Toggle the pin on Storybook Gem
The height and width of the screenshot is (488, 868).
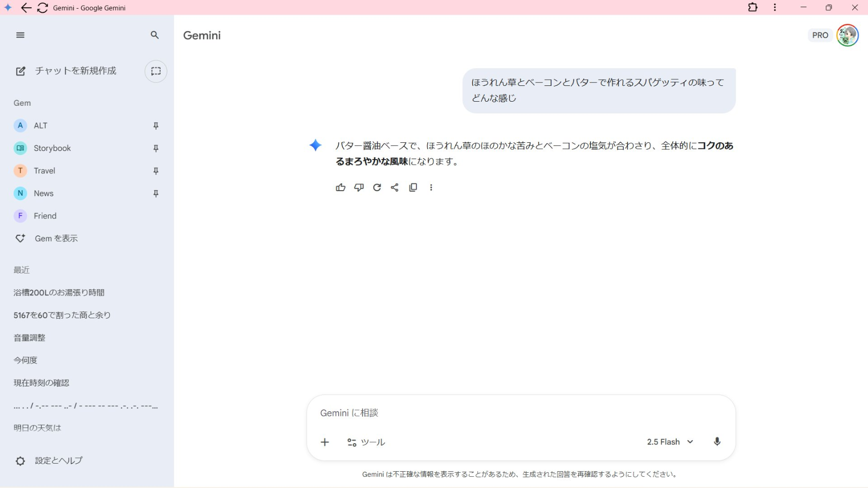click(x=156, y=148)
